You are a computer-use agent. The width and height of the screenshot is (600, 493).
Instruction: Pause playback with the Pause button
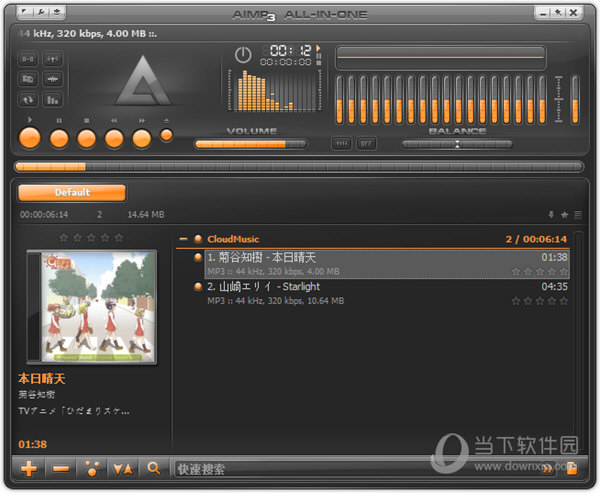point(59,139)
